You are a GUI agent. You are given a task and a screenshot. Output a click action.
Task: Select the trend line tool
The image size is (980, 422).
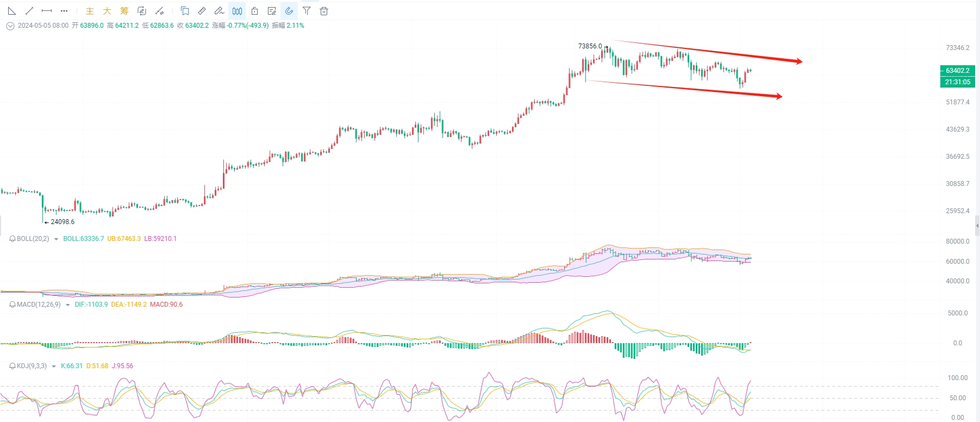(x=29, y=11)
